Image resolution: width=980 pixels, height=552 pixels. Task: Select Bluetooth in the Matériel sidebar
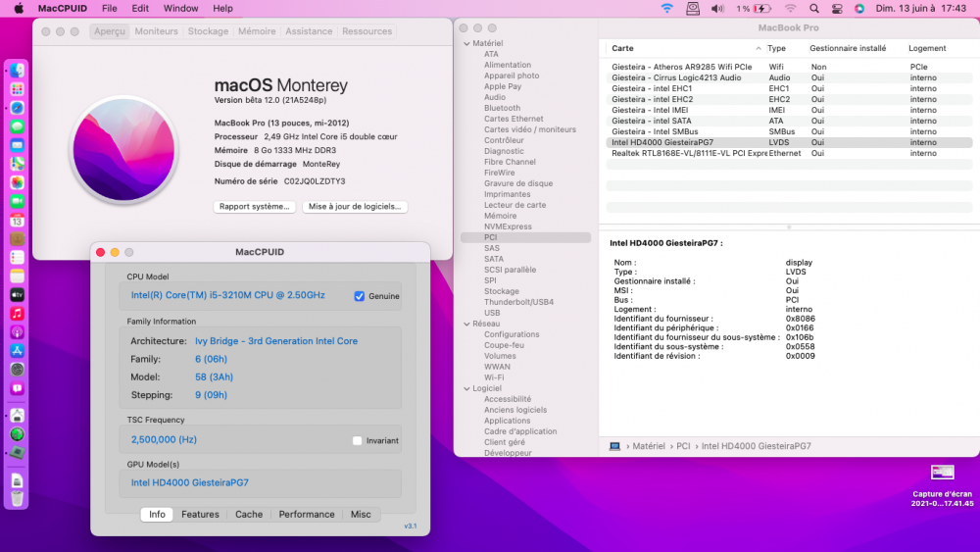[502, 108]
